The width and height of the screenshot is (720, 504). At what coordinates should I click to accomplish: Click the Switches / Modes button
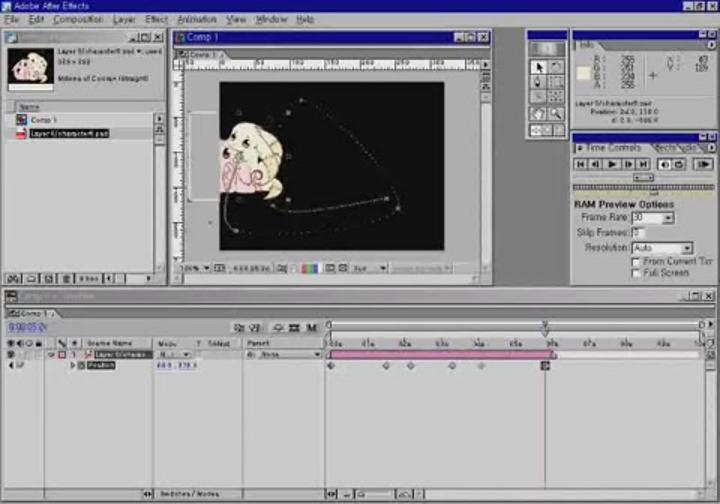(x=189, y=494)
